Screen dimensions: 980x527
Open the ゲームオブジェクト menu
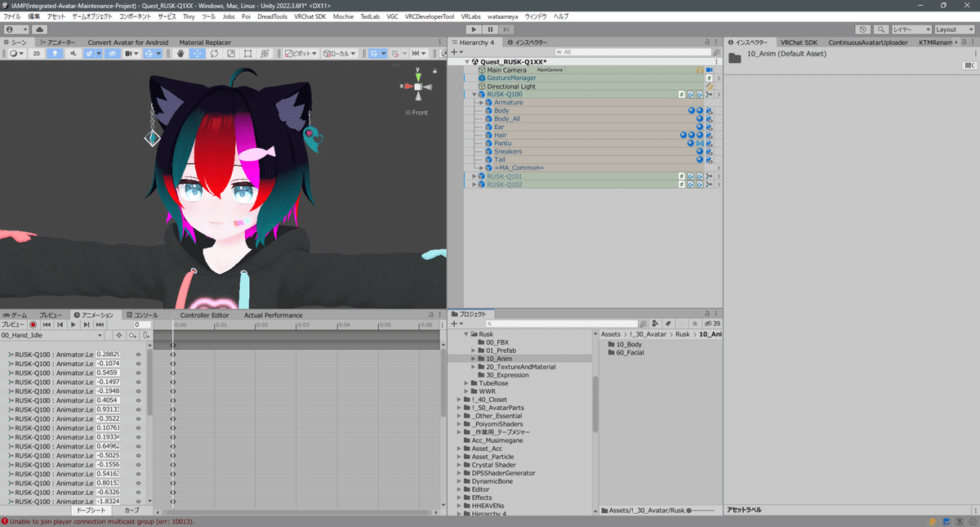(x=92, y=16)
